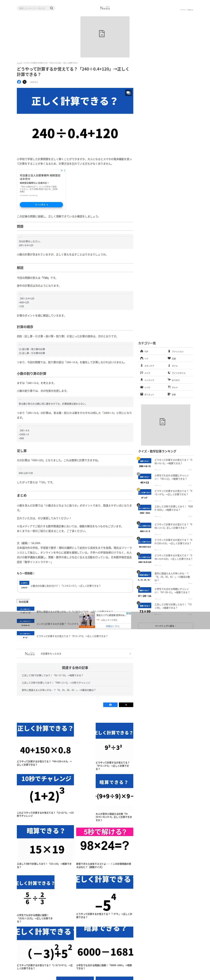Open card 15×19 暗算できる

coord(45,847)
